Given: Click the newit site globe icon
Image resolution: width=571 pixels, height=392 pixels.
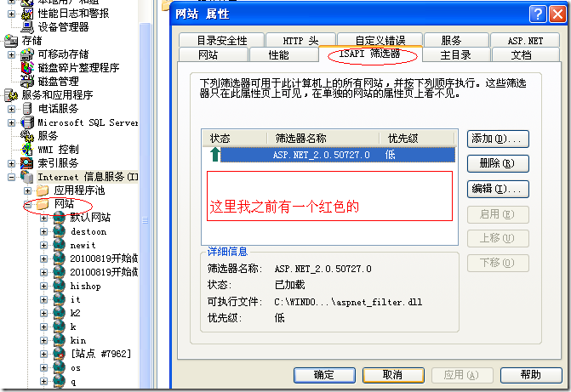Looking at the screenshot, I should pos(59,245).
